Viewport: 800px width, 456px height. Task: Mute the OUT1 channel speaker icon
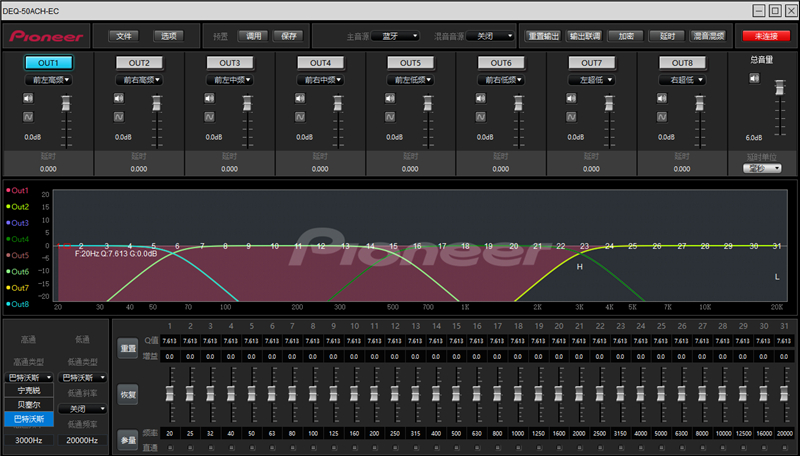click(x=28, y=98)
